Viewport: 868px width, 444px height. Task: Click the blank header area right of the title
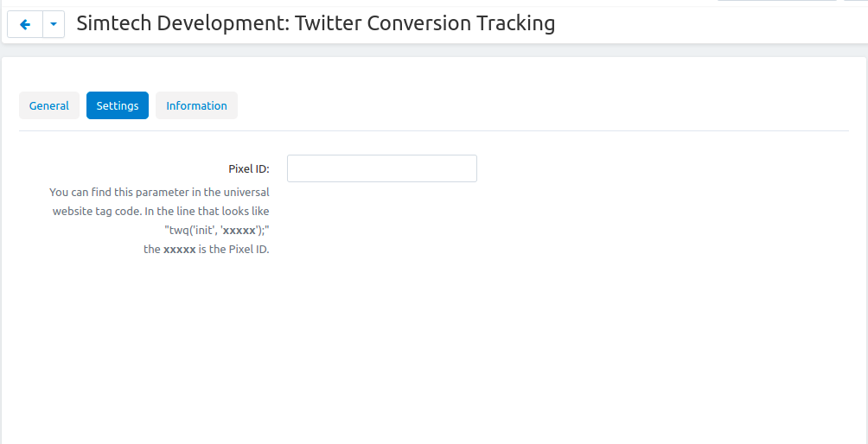point(709,24)
